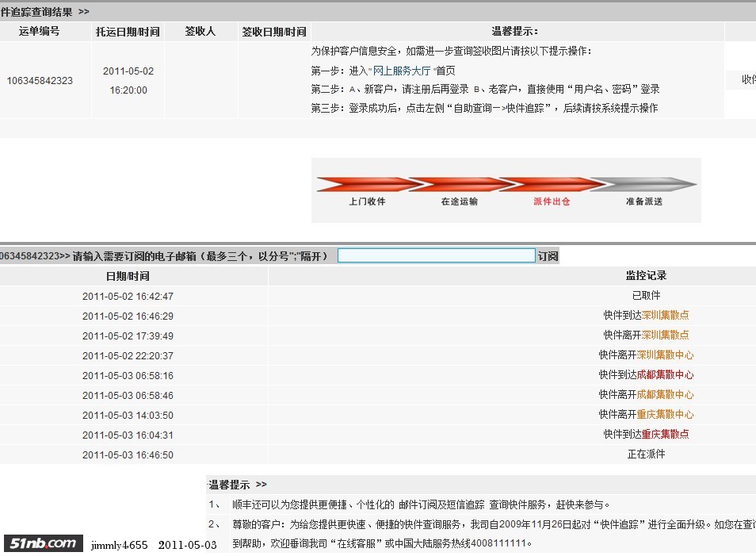Image resolution: width=756 pixels, height=556 pixels.
Task: Click timestamp 2011-05-03 16:46:50
Action: [128, 454]
